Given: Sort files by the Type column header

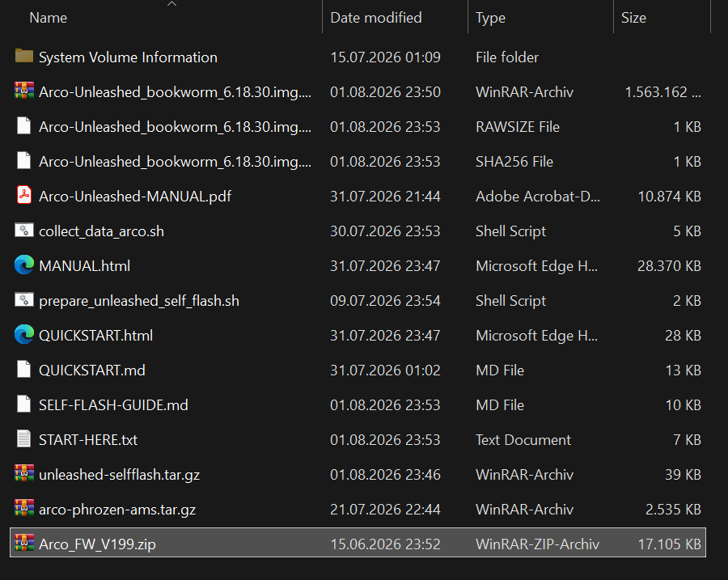Looking at the screenshot, I should (491, 18).
